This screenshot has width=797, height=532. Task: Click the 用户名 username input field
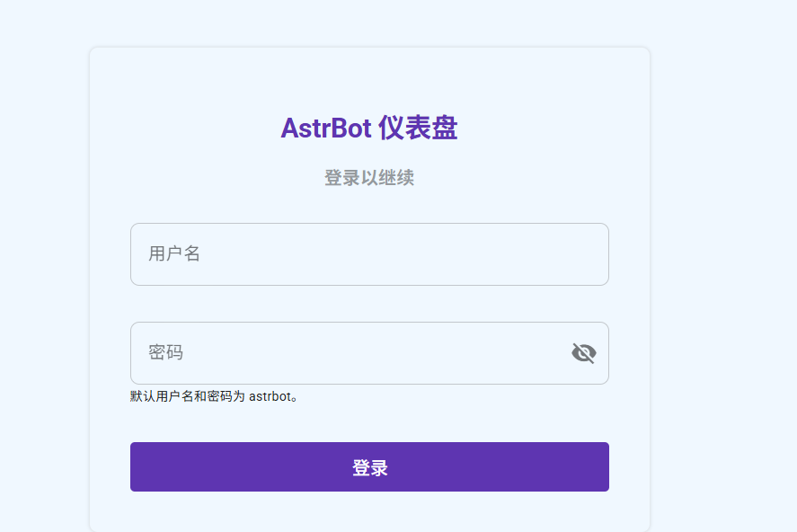click(x=369, y=254)
